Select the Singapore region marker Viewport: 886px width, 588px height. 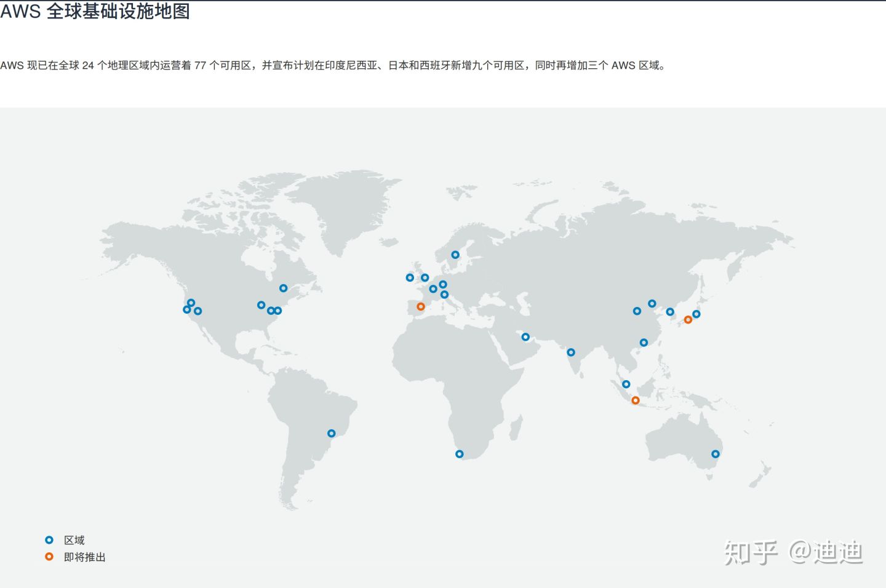(x=626, y=384)
